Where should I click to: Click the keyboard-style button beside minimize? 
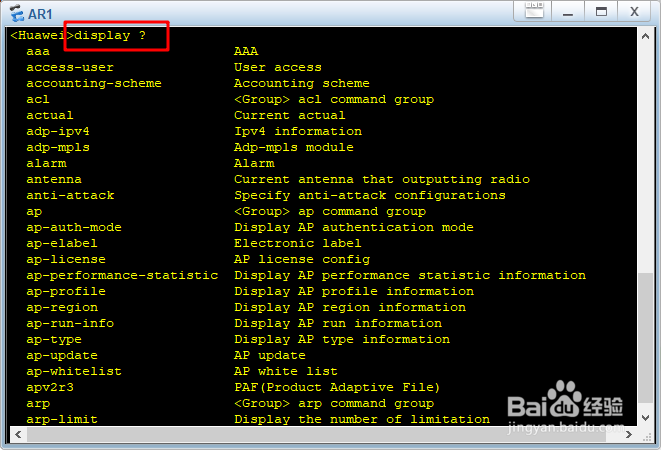(x=534, y=10)
